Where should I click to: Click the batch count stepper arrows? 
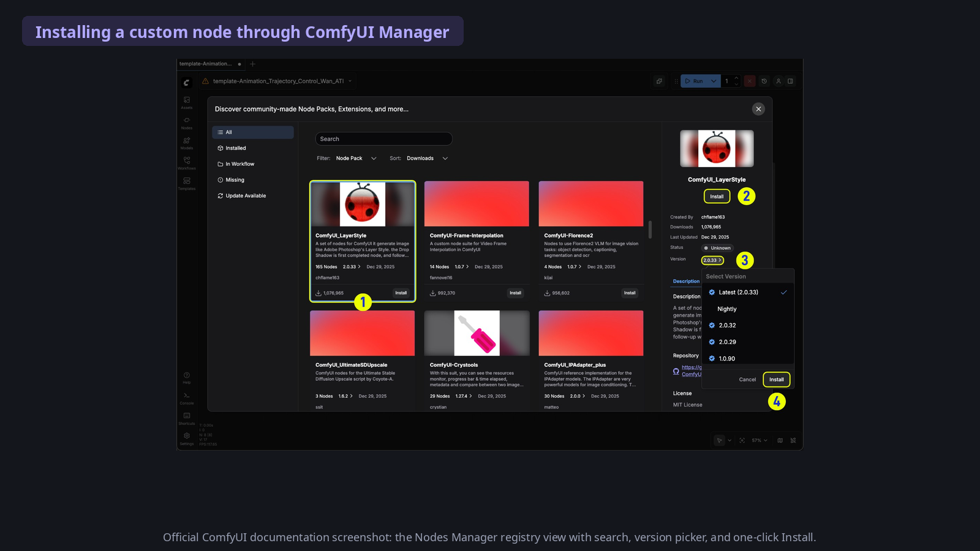tap(736, 81)
